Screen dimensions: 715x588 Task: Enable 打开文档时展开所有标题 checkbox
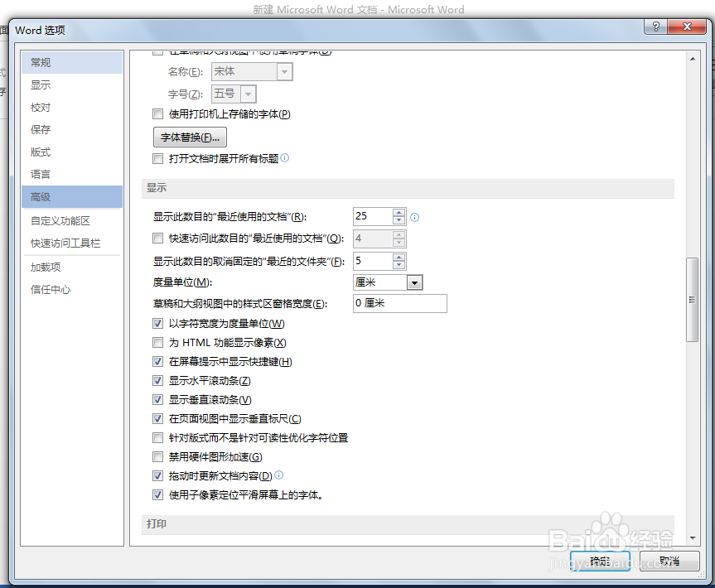coord(157,159)
